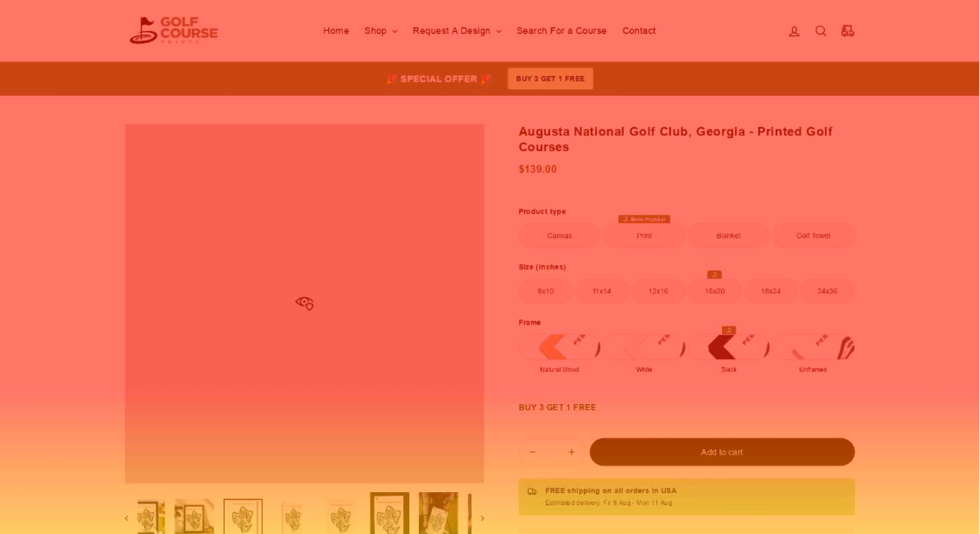This screenshot has height=534, width=980.
Task: Pick the Black frame swatch
Action: (728, 347)
